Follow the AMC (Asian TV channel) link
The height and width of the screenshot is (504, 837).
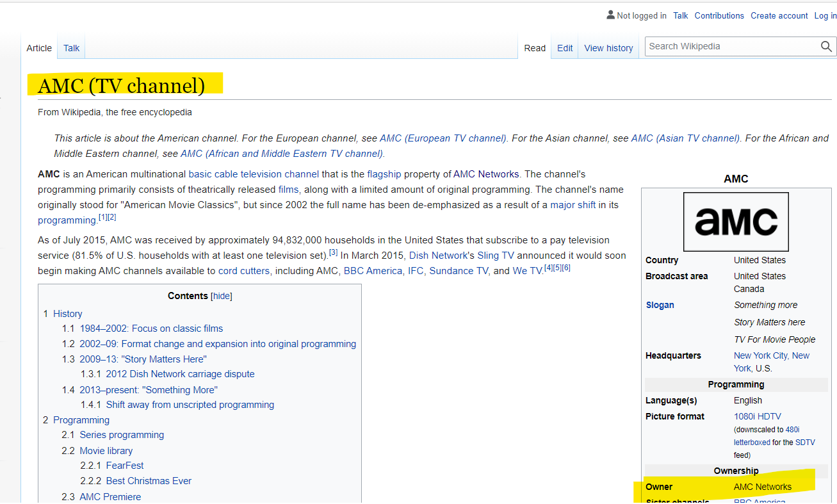tap(685, 138)
